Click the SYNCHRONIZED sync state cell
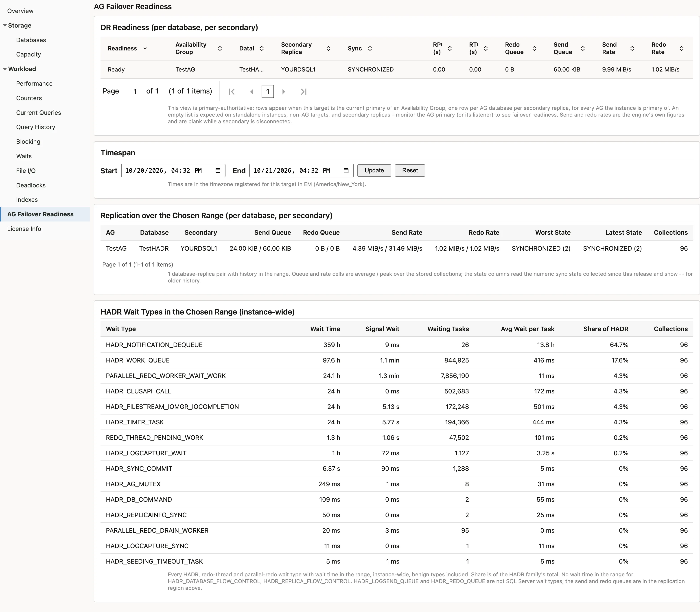This screenshot has height=612, width=700. tap(370, 69)
